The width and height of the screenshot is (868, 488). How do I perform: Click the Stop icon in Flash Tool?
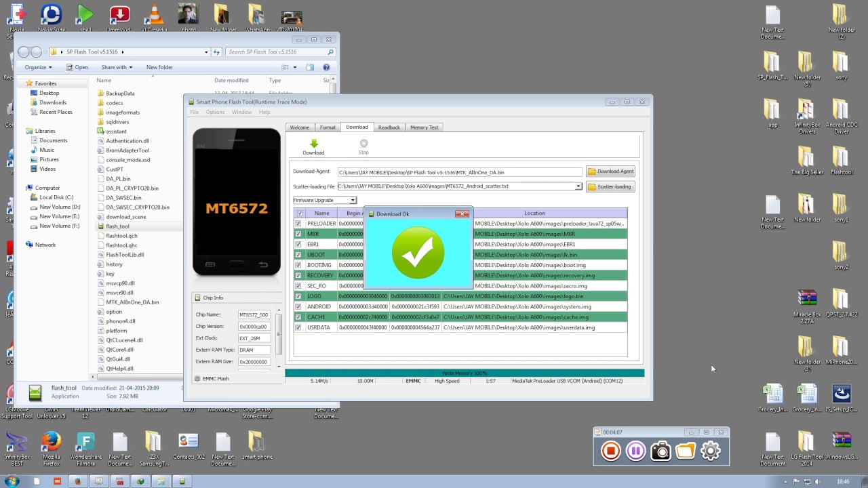click(363, 144)
